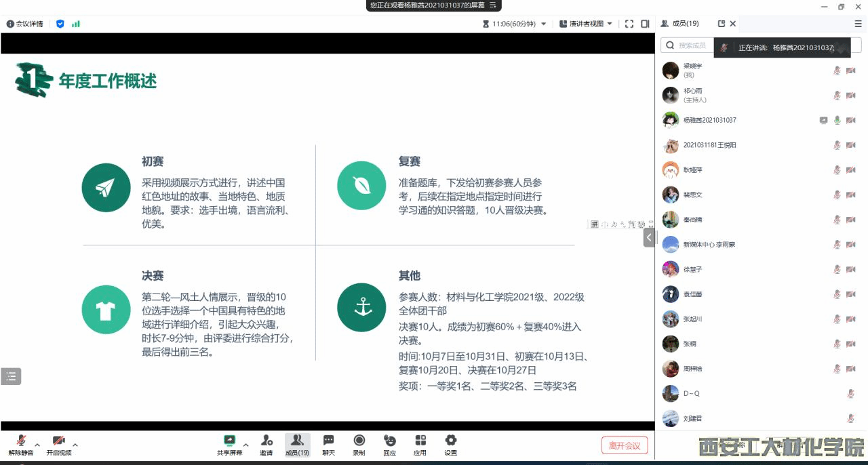
Task: Click the green security shield icon
Action: click(x=60, y=24)
